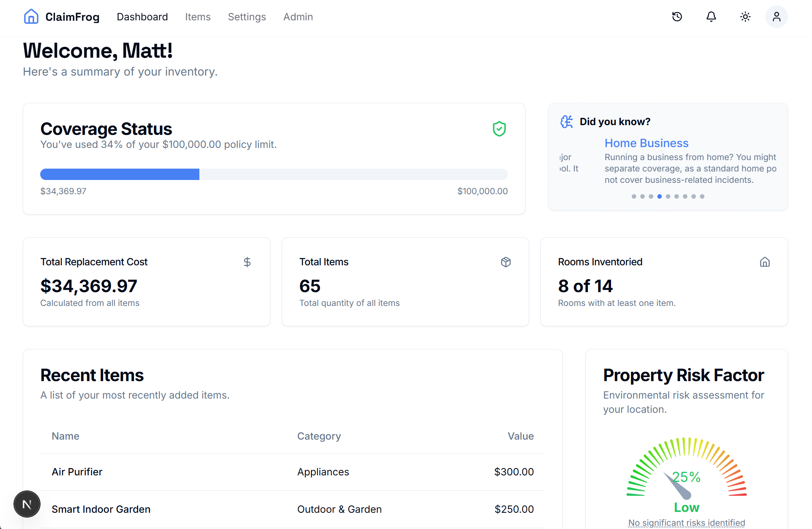The image size is (812, 529).
Task: Go to the Dashboard nav tab
Action: (x=142, y=17)
